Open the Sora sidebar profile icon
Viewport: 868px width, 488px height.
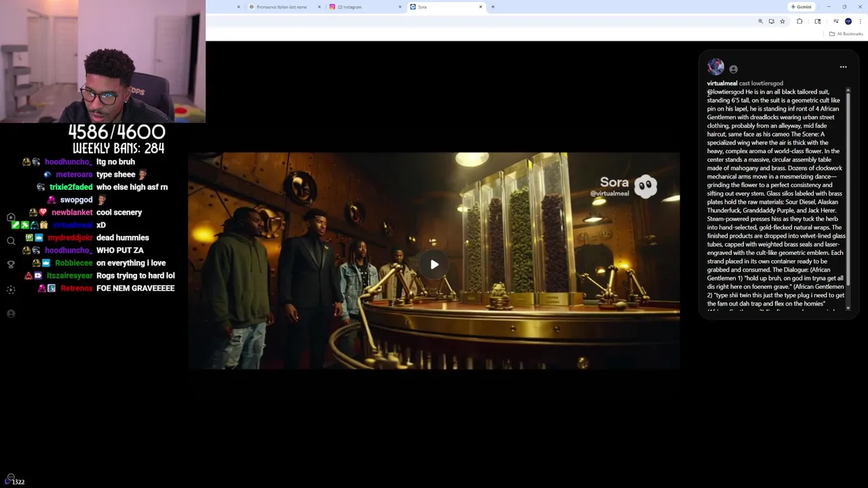click(11, 314)
